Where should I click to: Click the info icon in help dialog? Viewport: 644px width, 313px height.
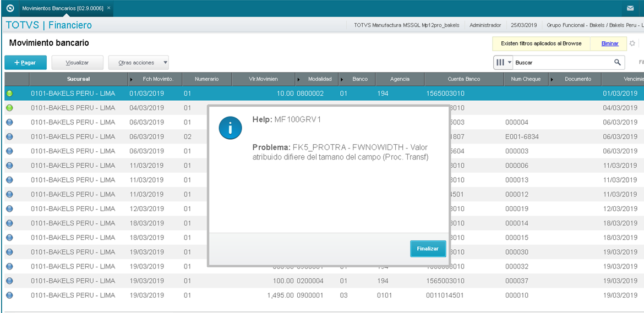(x=230, y=127)
